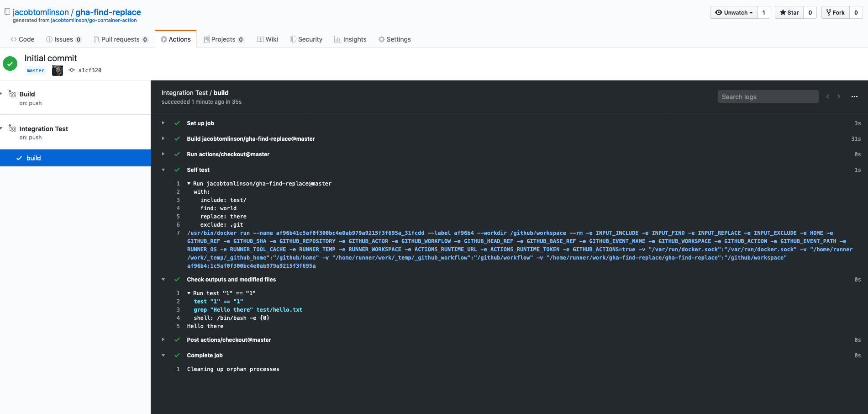Viewport: 868px width, 414px height.
Task: Click the next search result arrow
Action: (839, 96)
